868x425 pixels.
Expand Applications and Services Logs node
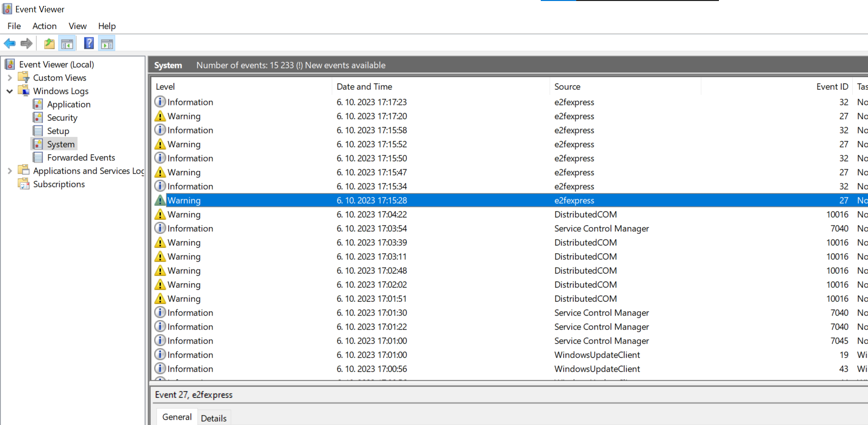coord(9,171)
